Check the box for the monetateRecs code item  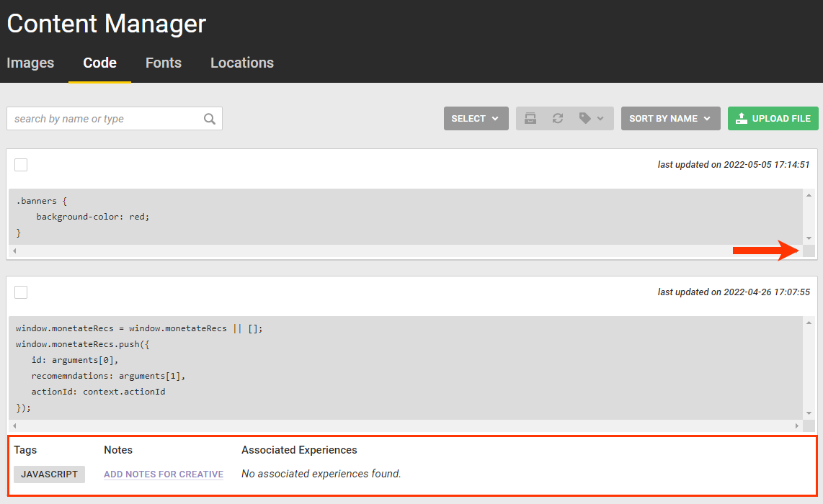21,292
